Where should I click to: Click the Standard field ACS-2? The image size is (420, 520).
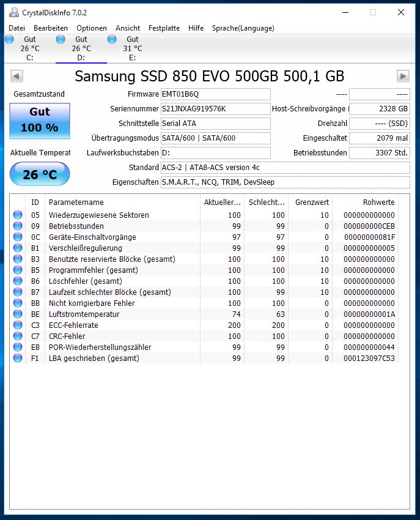[x=286, y=168]
